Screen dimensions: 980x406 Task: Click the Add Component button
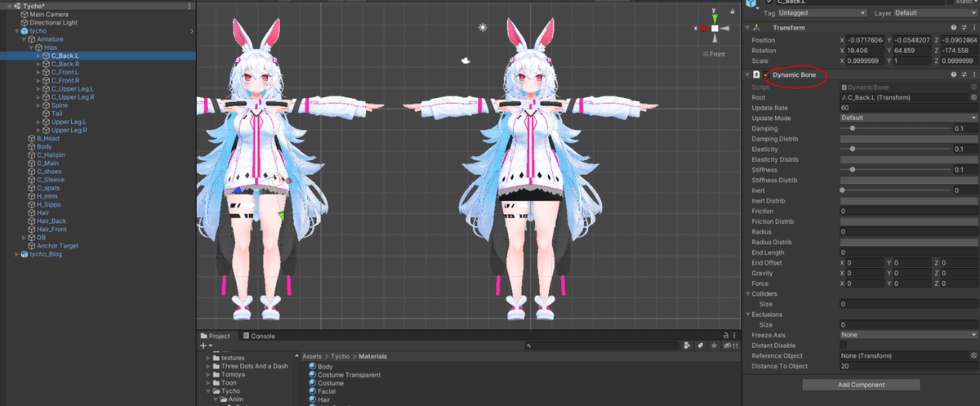861,384
